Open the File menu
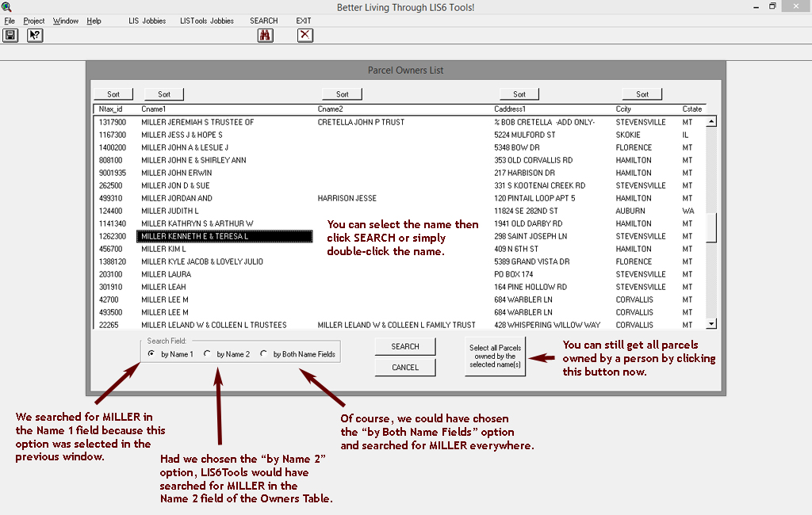The height and width of the screenshot is (515, 812). pyautogui.click(x=10, y=21)
